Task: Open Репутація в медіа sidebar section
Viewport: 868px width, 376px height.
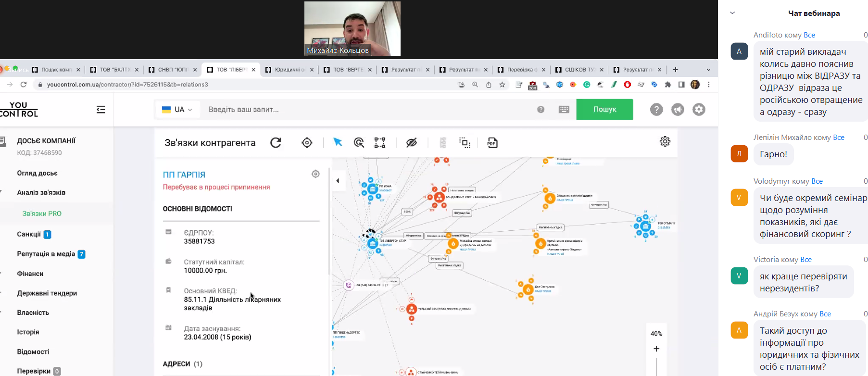Action: pos(46,254)
